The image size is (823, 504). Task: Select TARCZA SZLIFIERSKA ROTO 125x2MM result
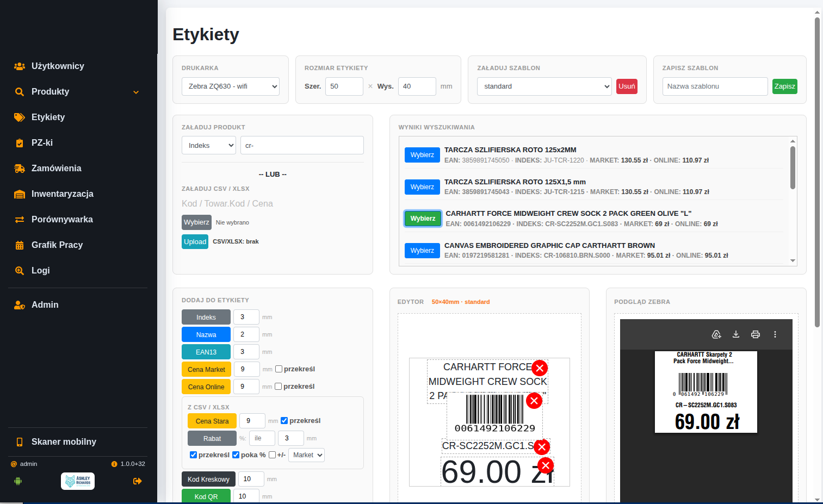pyautogui.click(x=422, y=155)
